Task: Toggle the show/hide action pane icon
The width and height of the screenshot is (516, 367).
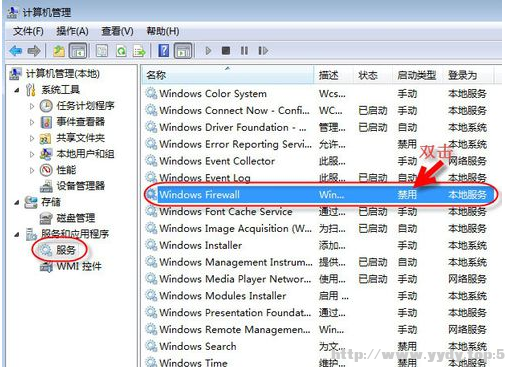Action: 183,51
